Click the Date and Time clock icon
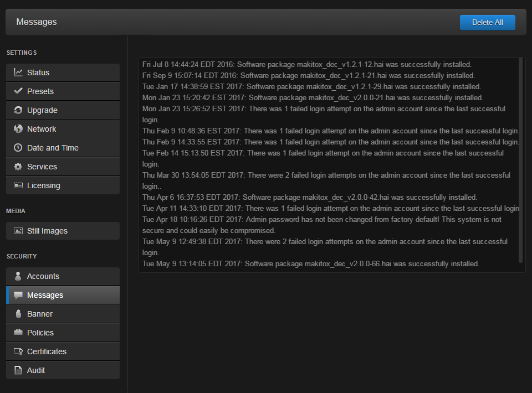Screen dimensions: 532x393 click(17, 147)
